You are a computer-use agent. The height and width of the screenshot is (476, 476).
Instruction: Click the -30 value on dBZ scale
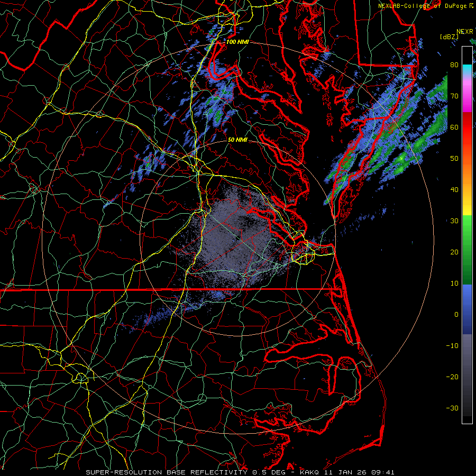coord(452,408)
